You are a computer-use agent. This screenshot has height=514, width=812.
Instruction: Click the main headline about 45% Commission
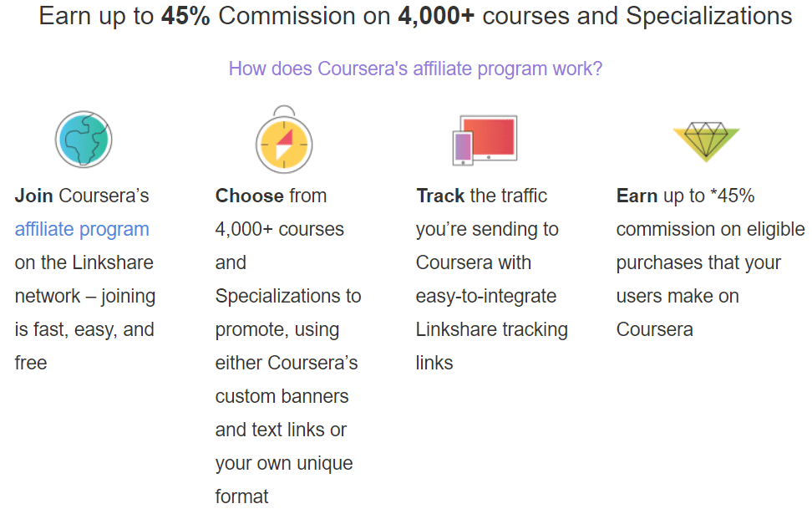pos(415,16)
